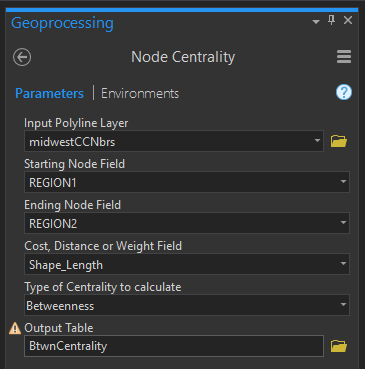
Task: Expand the Starting Node Field dropdown
Action: (343, 182)
